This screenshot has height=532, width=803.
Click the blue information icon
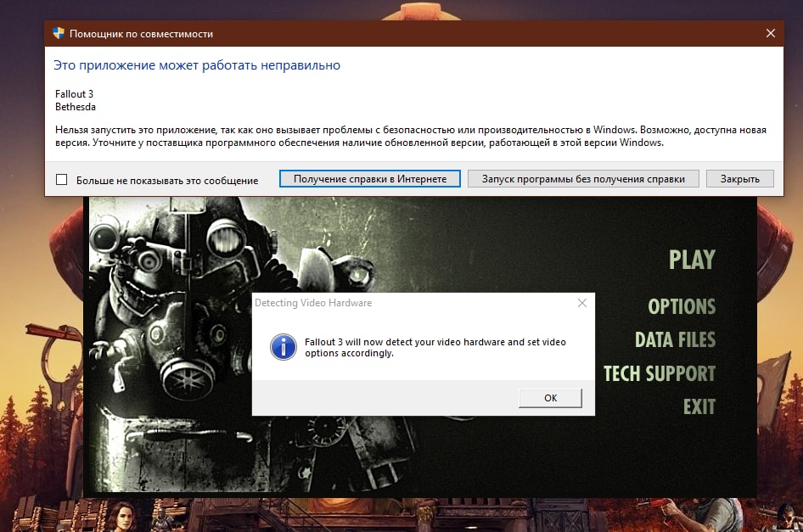(284, 347)
